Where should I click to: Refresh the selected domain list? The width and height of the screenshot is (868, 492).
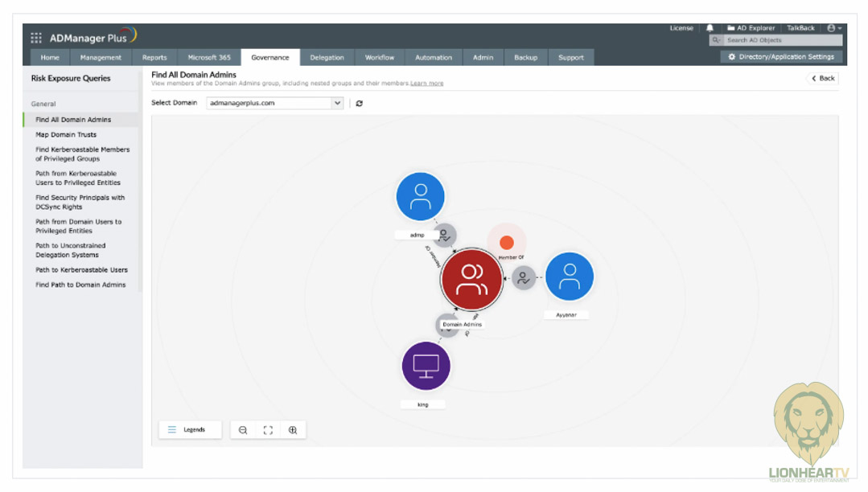click(359, 104)
